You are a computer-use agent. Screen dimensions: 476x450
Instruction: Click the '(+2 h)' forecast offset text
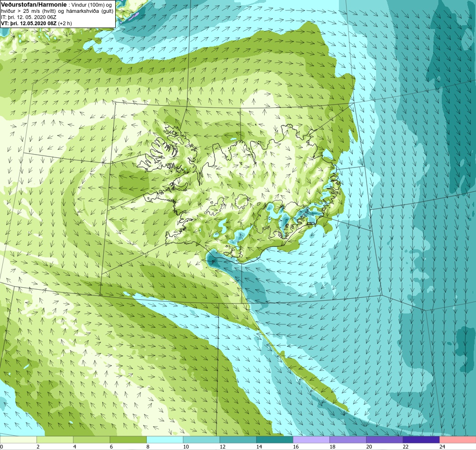(65, 23)
